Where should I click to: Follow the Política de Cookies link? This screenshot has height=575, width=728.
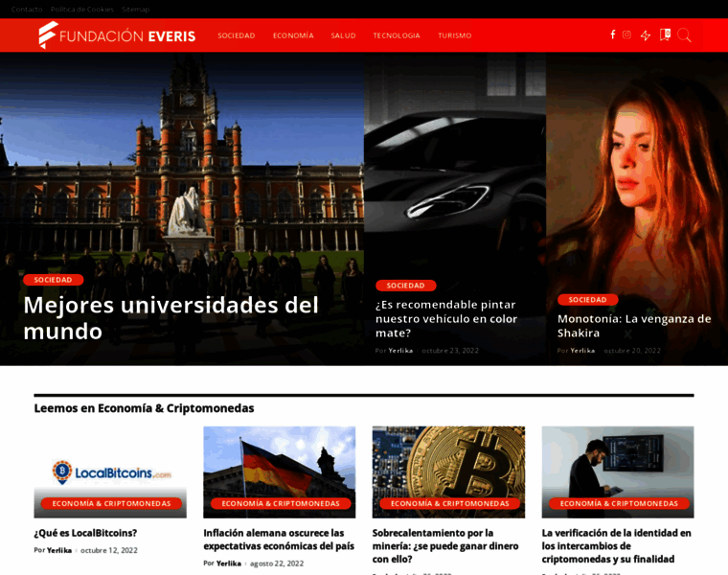coord(82,10)
